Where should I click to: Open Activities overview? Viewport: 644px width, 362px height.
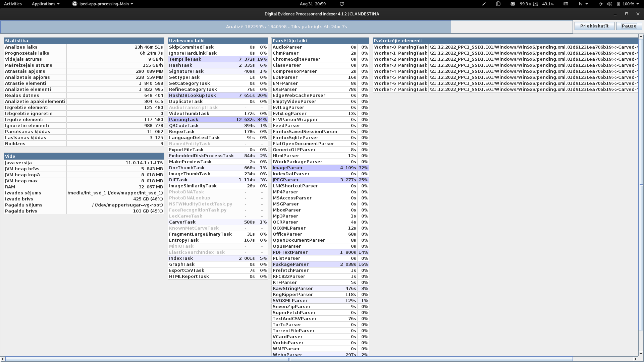(13, 4)
